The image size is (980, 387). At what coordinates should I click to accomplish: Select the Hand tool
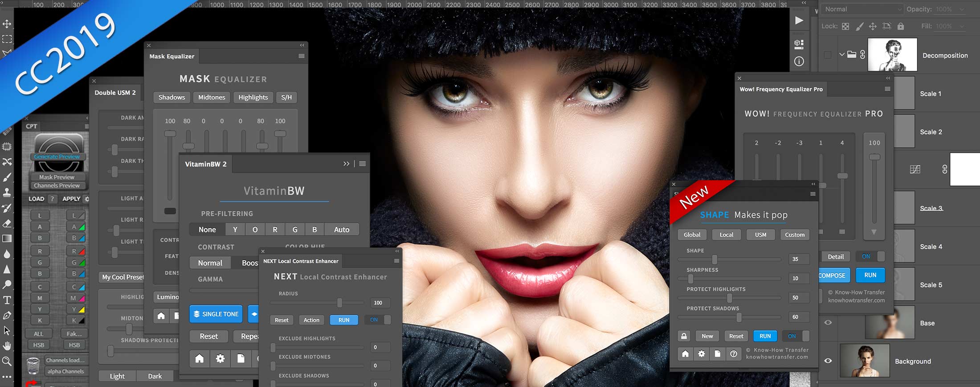point(7,346)
